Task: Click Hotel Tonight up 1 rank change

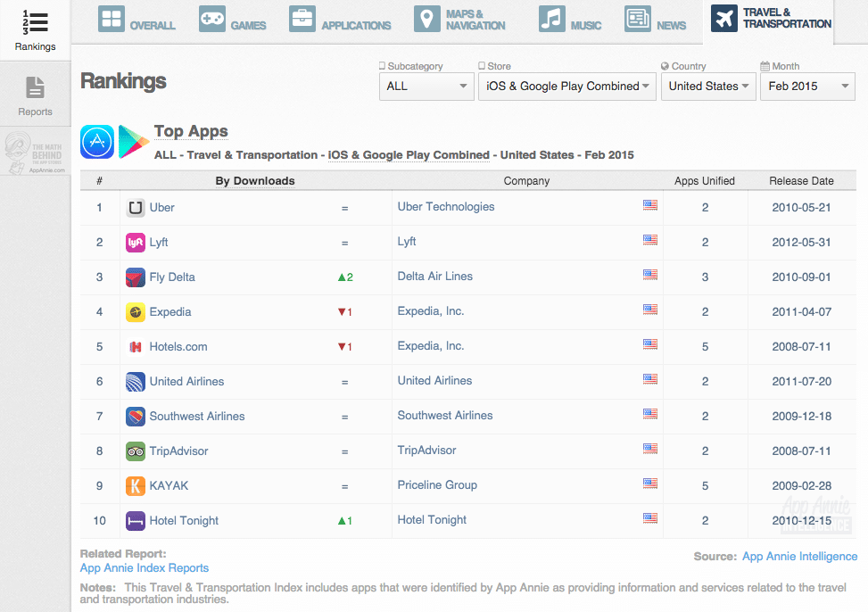Action: click(x=345, y=521)
